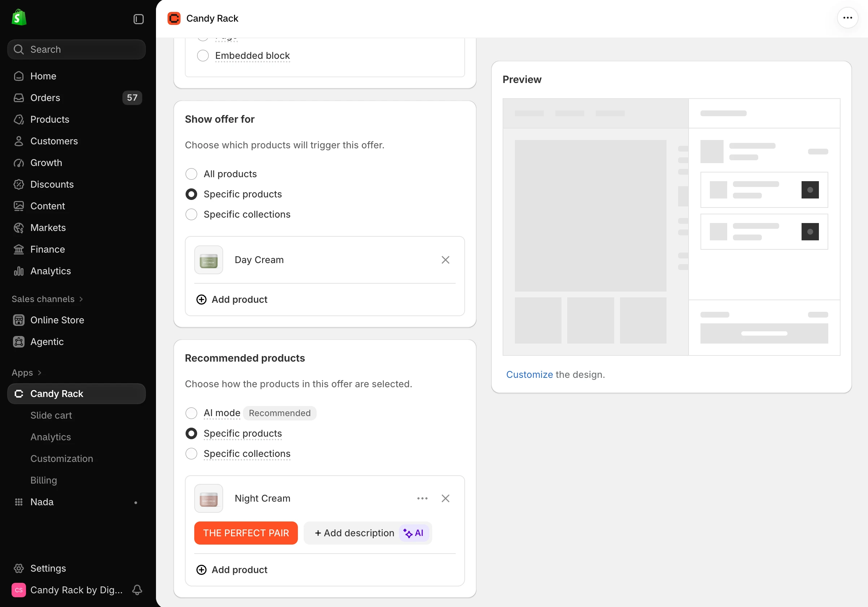The height and width of the screenshot is (607, 868).
Task: Click Add product under Day Cream
Action: tap(232, 300)
